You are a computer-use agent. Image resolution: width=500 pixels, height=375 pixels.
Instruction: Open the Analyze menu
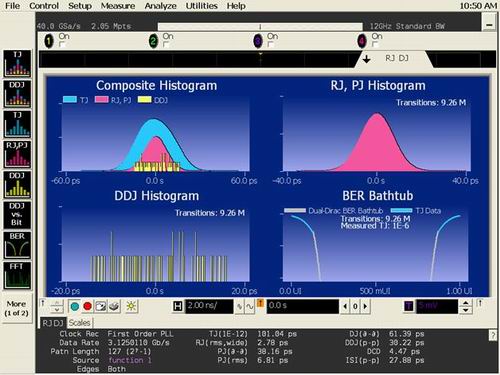click(160, 6)
